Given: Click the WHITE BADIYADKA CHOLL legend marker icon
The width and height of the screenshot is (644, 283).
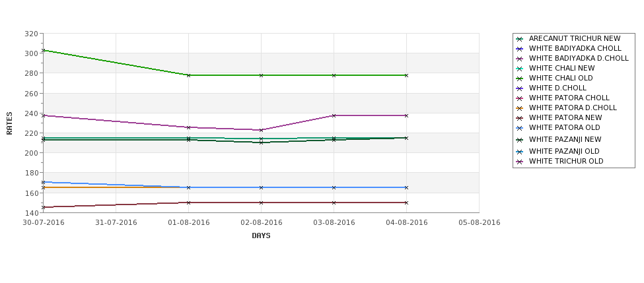Looking at the screenshot, I should coord(520,49).
